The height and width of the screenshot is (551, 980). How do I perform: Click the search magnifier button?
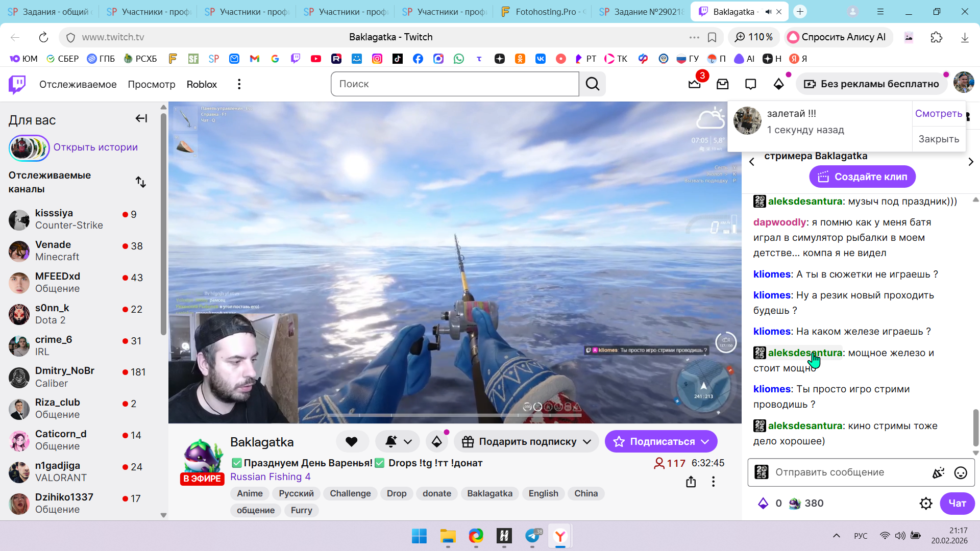coord(592,84)
